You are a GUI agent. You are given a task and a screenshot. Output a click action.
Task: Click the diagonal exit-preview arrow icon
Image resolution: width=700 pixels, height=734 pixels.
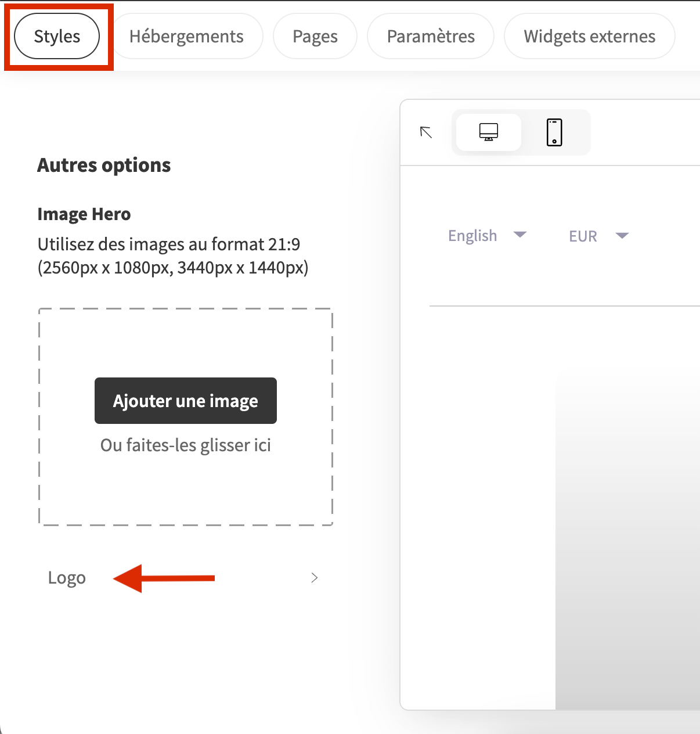pyautogui.click(x=425, y=132)
